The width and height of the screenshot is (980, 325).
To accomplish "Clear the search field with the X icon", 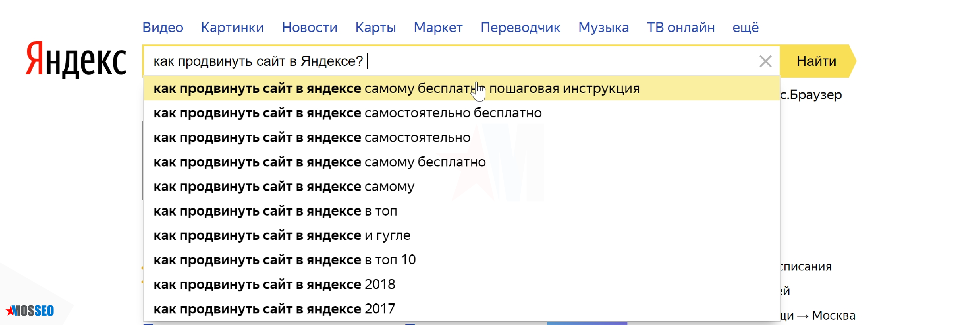I will click(x=766, y=62).
